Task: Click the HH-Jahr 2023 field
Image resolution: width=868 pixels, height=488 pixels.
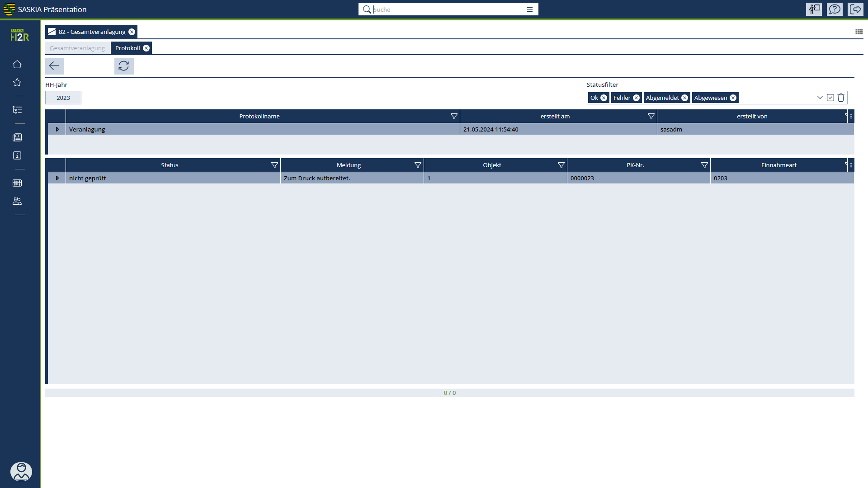Action: pyautogui.click(x=63, y=98)
